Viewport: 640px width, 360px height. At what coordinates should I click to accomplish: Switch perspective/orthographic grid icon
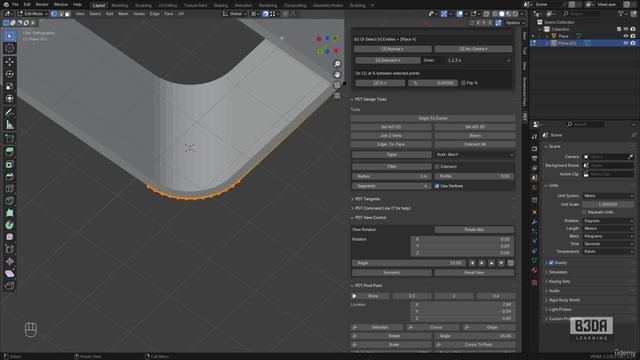(337, 96)
